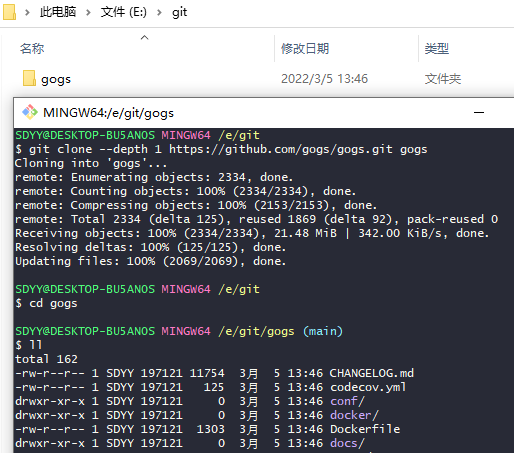The image size is (514, 453).
Task: Select the gogs folder name in Explorer
Action: (x=56, y=79)
